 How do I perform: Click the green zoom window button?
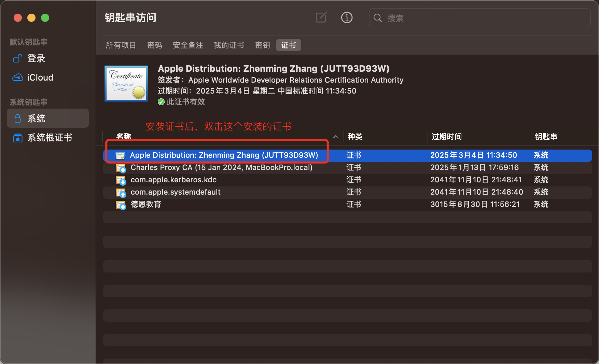(45, 18)
